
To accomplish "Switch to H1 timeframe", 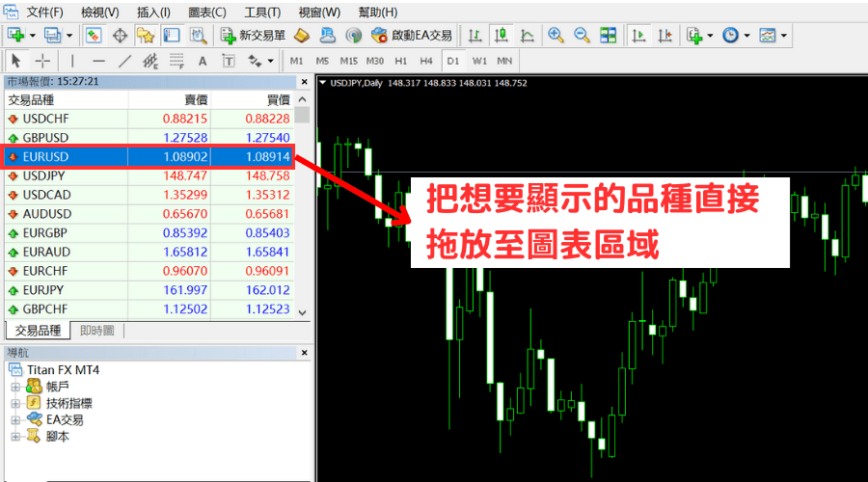I will [401, 61].
